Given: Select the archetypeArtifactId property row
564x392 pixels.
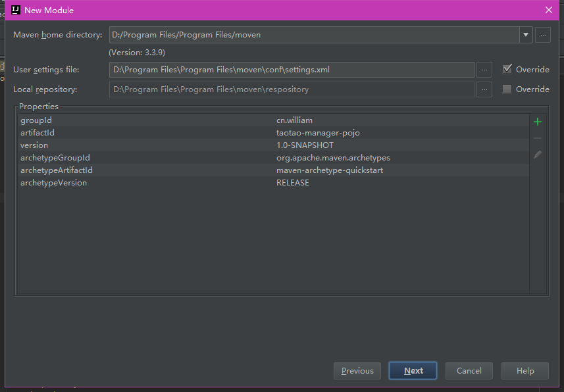Looking at the screenshot, I should (x=273, y=170).
